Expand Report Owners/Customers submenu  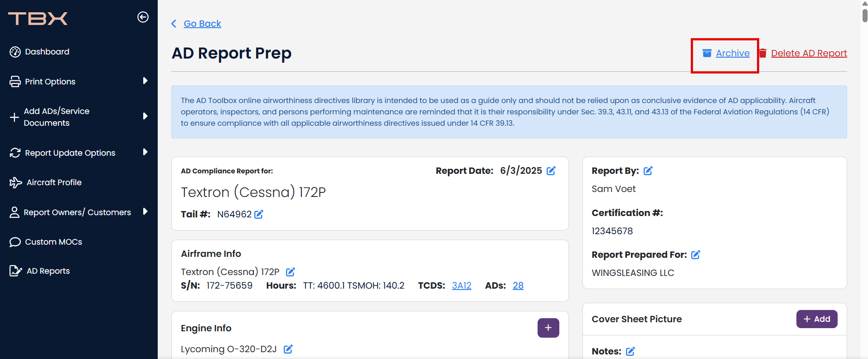pyautogui.click(x=145, y=211)
